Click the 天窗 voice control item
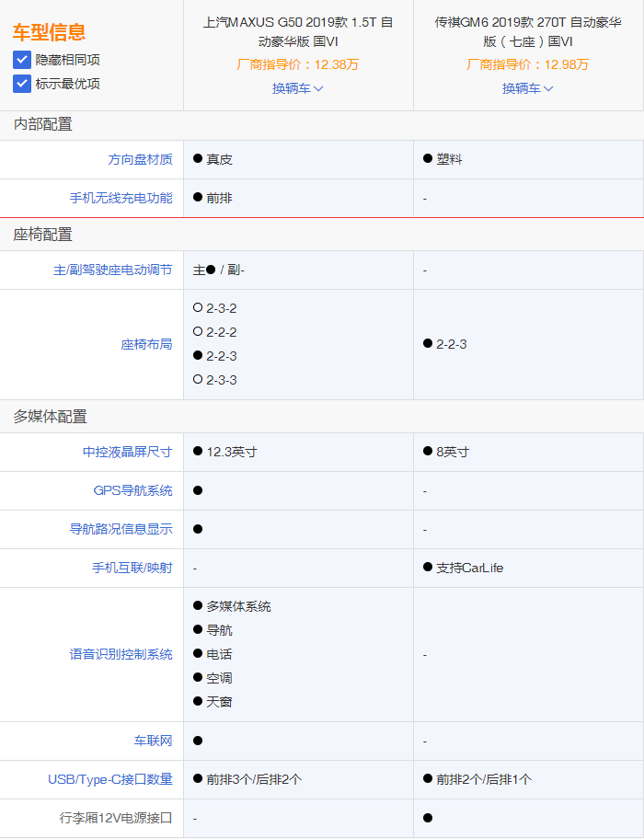 (219, 702)
